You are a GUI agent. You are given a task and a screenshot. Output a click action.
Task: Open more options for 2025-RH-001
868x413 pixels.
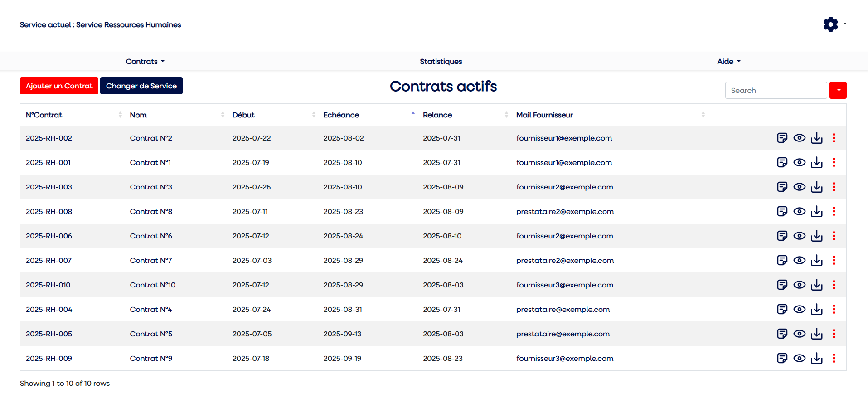(834, 162)
